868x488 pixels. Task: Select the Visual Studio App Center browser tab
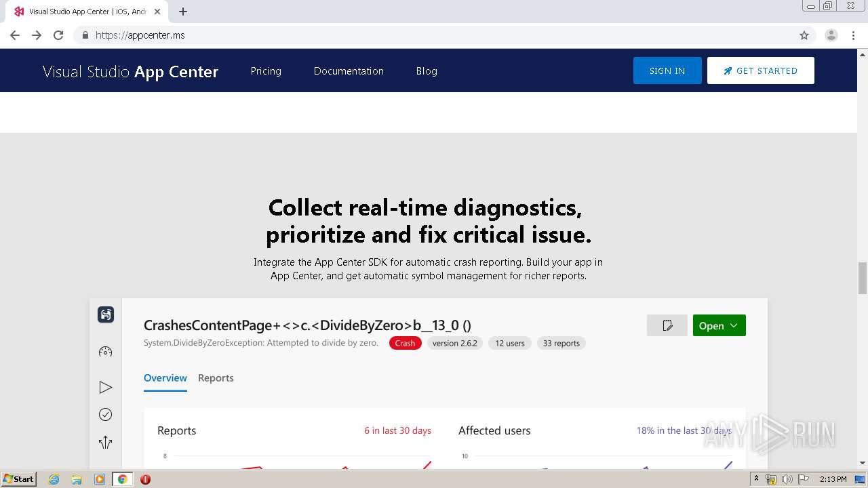pos(88,12)
